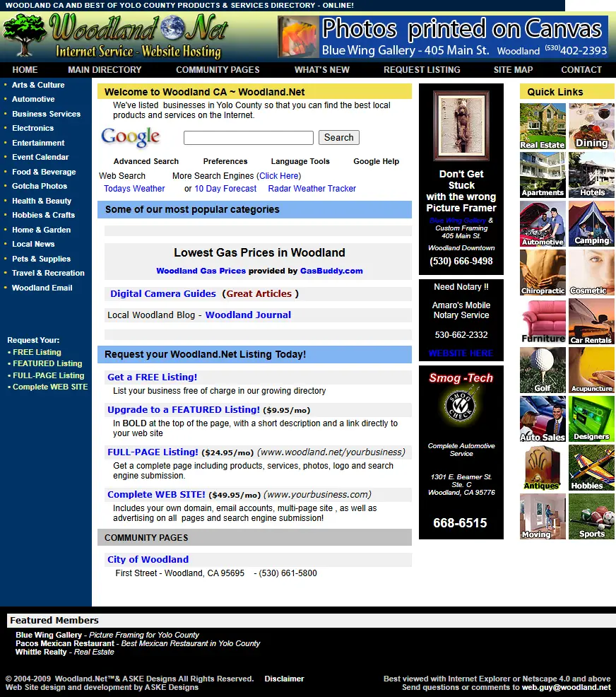Open Pets & Supplies category in sidebar
This screenshot has height=697, width=616.
tap(41, 259)
